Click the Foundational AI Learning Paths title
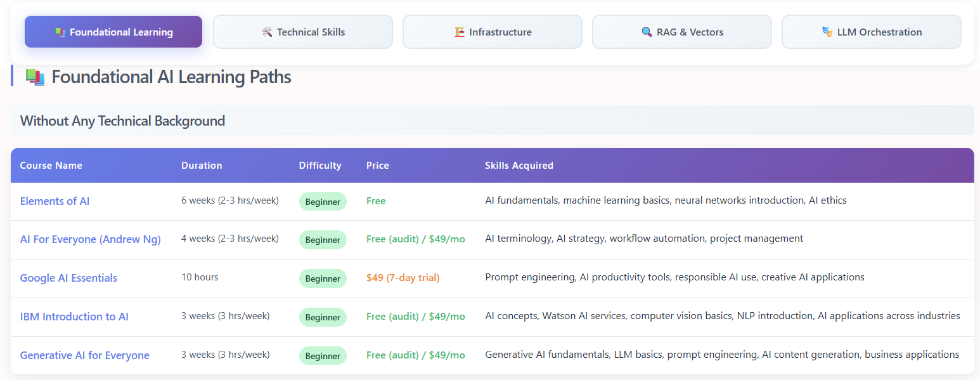Viewport: 980px width, 380px height. (x=171, y=77)
